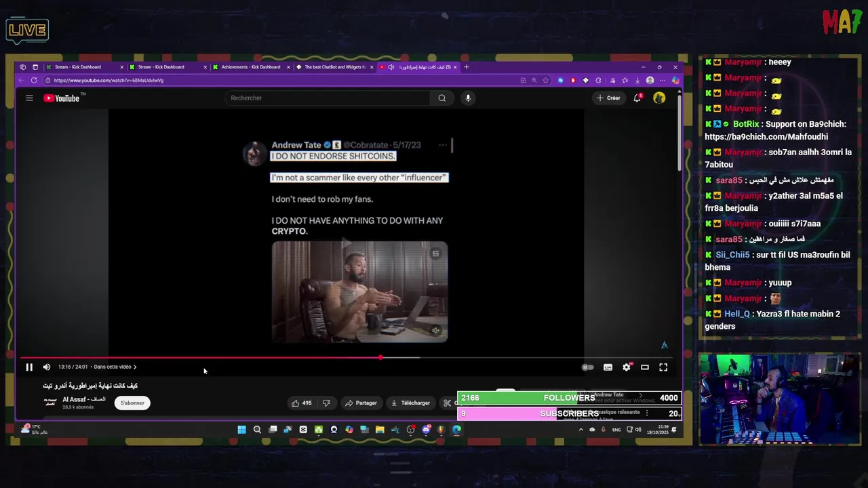Screen dimensions: 868x488
Task: Switch ENG keyboard language indicator
Action: (x=616, y=430)
